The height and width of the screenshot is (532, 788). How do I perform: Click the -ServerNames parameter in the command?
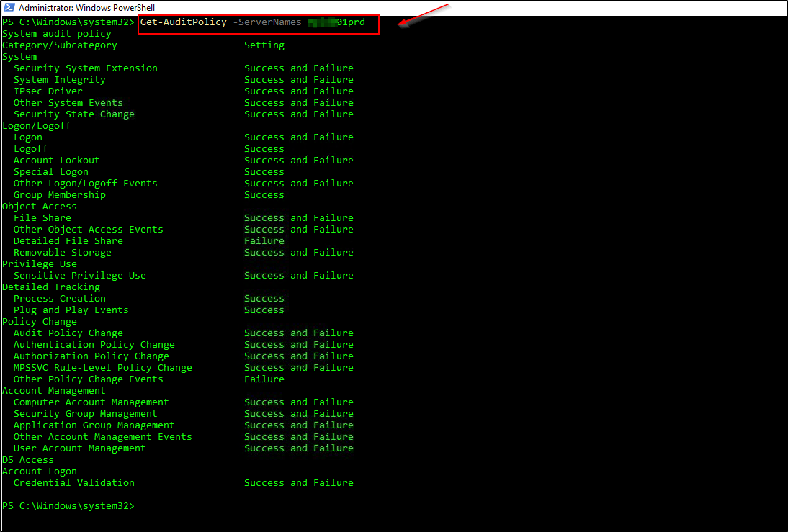pyautogui.click(x=267, y=22)
